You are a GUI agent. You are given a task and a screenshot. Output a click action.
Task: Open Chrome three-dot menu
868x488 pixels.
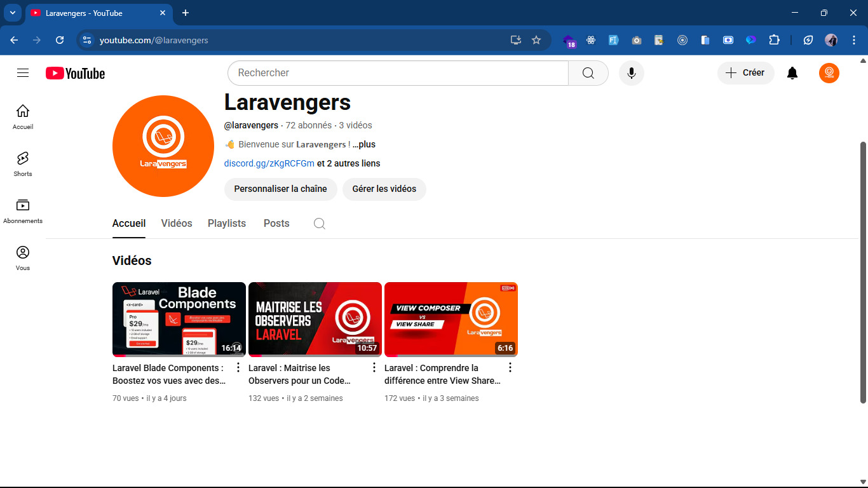[x=853, y=40]
